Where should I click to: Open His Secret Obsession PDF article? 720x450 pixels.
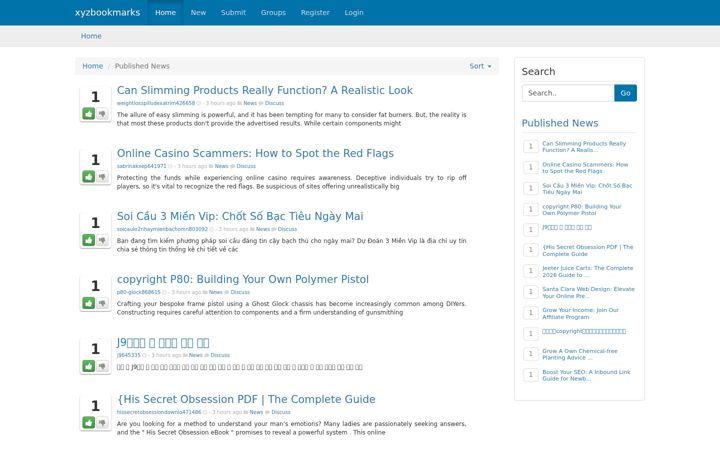click(246, 399)
